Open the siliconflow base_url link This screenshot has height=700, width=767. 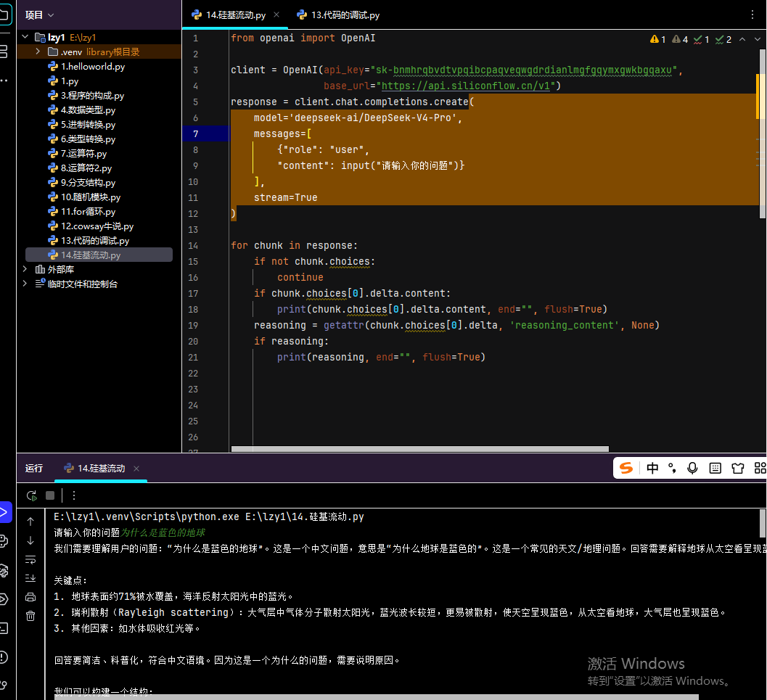pyautogui.click(x=465, y=86)
